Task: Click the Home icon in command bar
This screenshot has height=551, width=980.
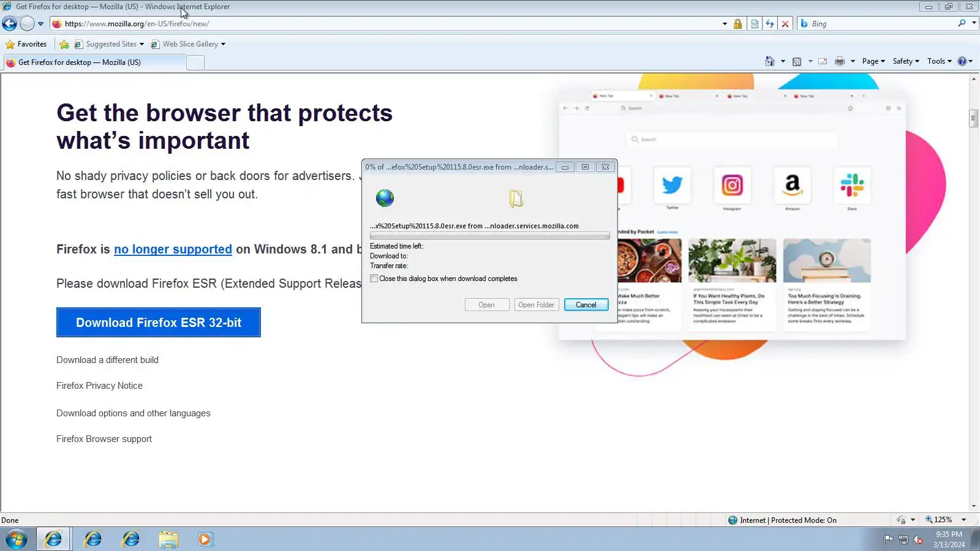Action: [770, 61]
